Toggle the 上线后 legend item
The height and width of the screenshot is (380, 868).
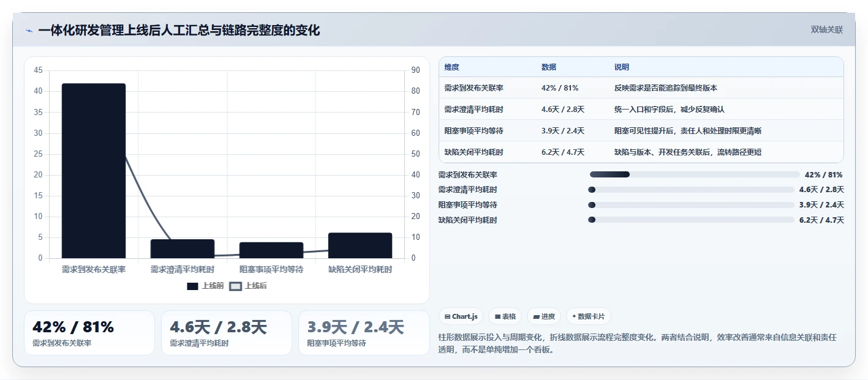click(248, 286)
